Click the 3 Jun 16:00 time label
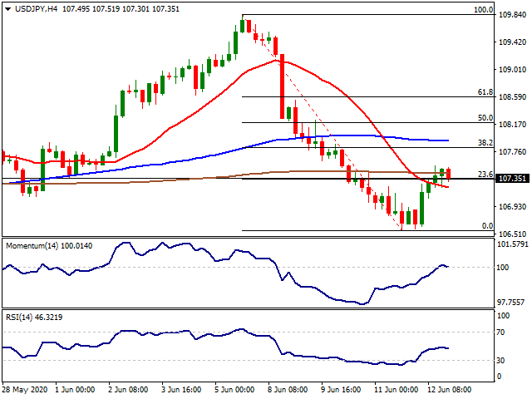 tap(181, 390)
